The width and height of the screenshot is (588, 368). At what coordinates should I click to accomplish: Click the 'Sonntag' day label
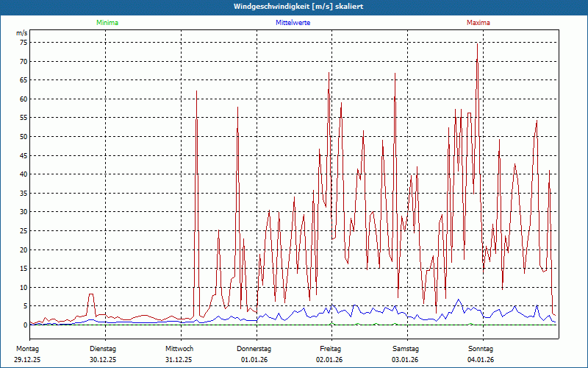pos(481,349)
